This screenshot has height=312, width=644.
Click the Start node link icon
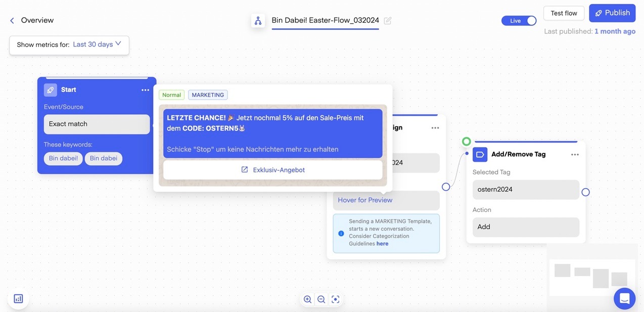coord(51,90)
